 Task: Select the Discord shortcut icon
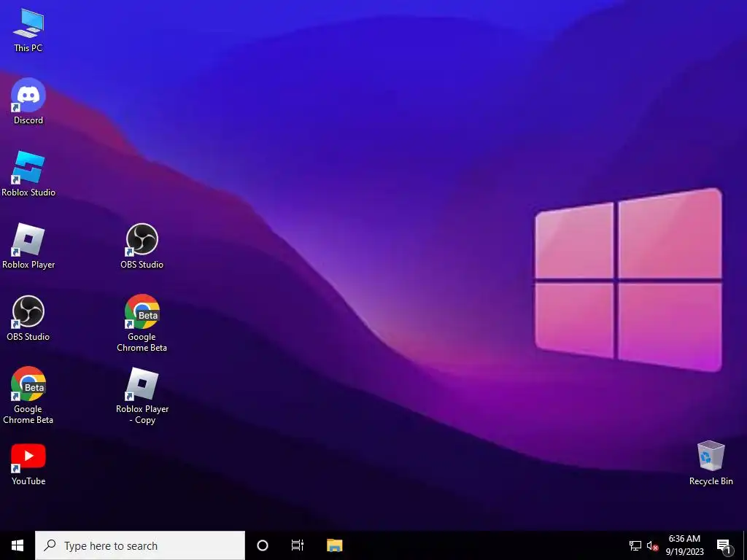[28, 101]
